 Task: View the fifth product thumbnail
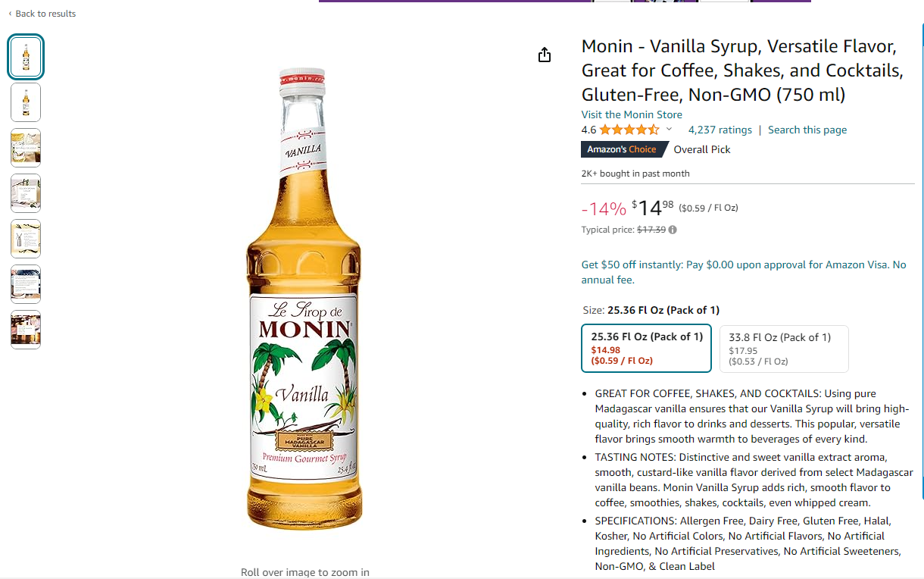tap(26, 239)
